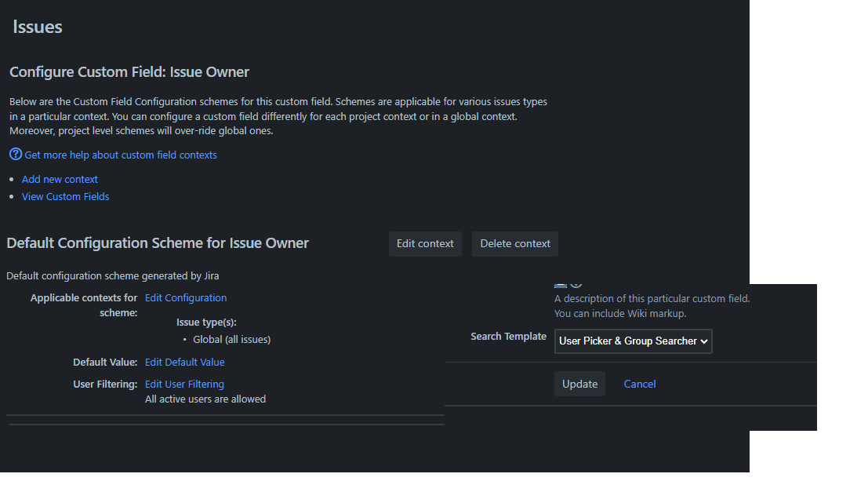Viewport: 868px width, 503px height.
Task: Click the "Update" button
Action: click(579, 384)
